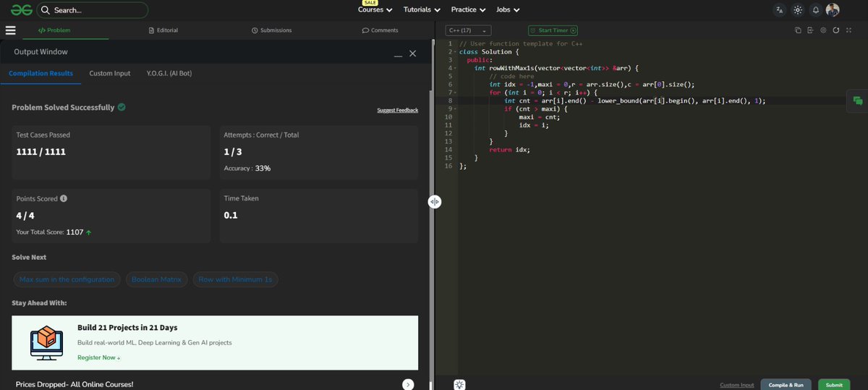This screenshot has height=390, width=868.
Task: Open Max sum in the configuration problem
Action: pyautogui.click(x=67, y=279)
